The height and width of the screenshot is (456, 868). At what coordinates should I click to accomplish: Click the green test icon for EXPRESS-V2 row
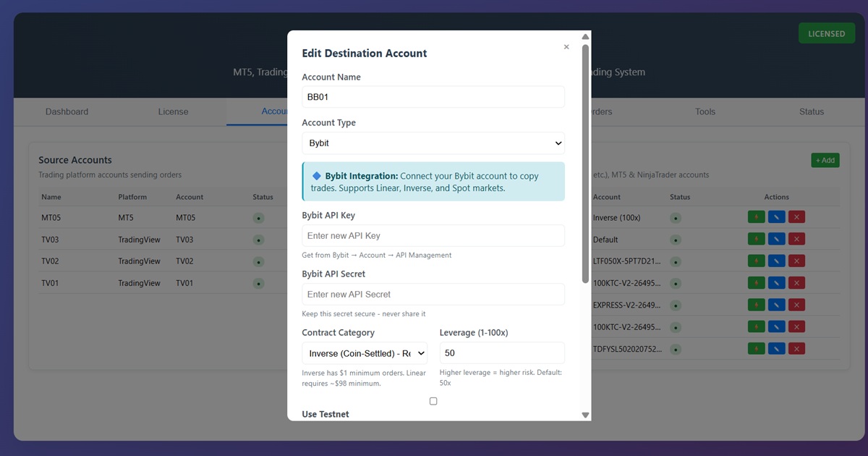click(756, 305)
